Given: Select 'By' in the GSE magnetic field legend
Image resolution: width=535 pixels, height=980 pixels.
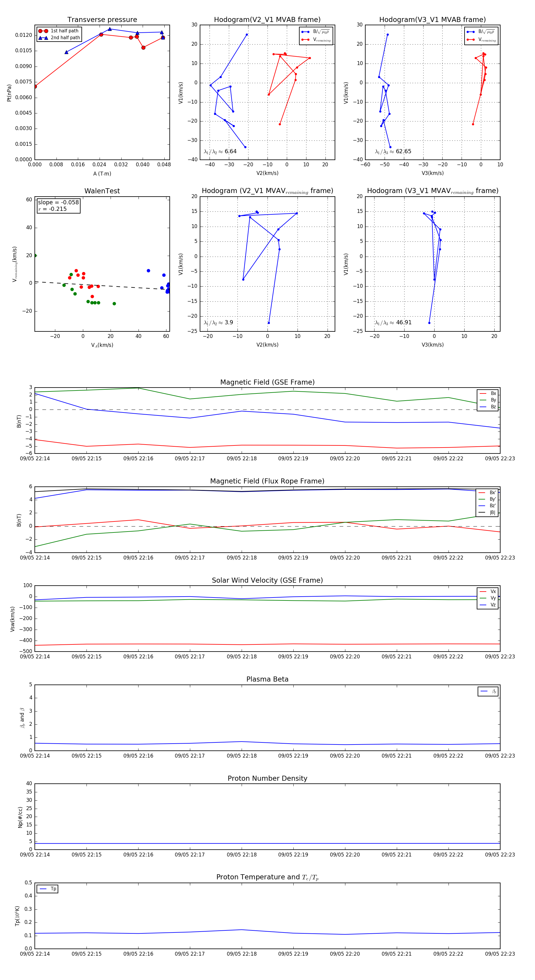Looking at the screenshot, I should click(488, 400).
